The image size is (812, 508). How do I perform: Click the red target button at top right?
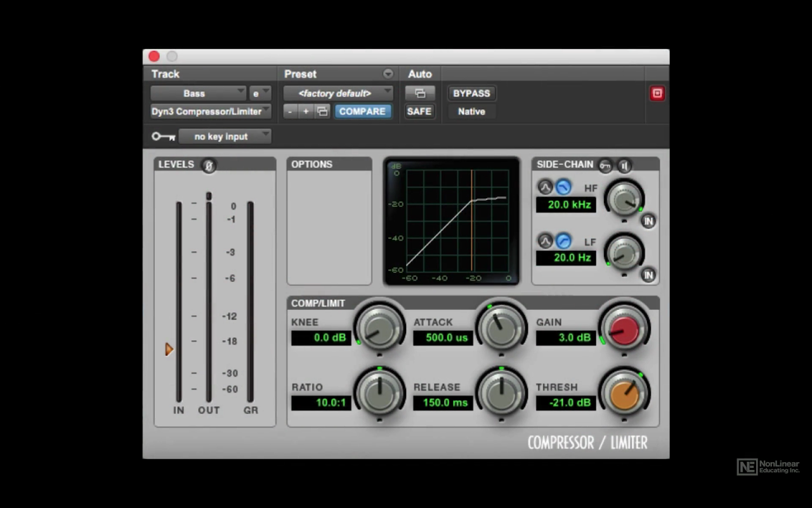(657, 93)
